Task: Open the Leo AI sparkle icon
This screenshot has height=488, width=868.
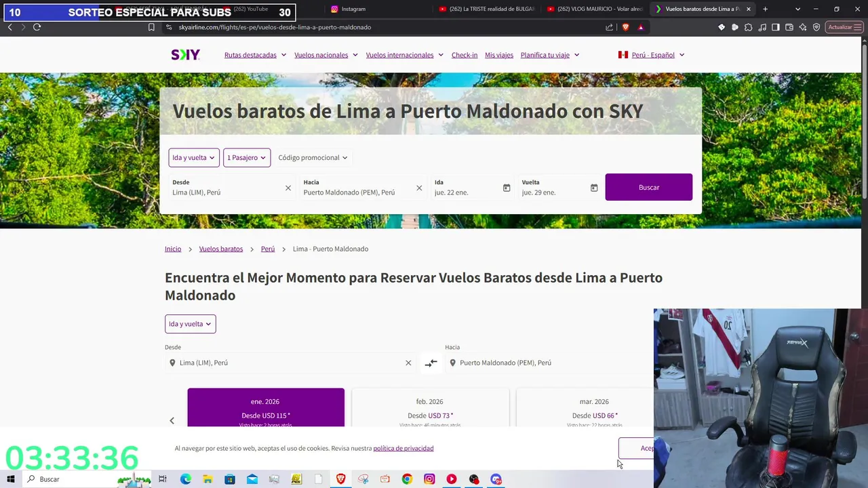Action: pos(803,27)
